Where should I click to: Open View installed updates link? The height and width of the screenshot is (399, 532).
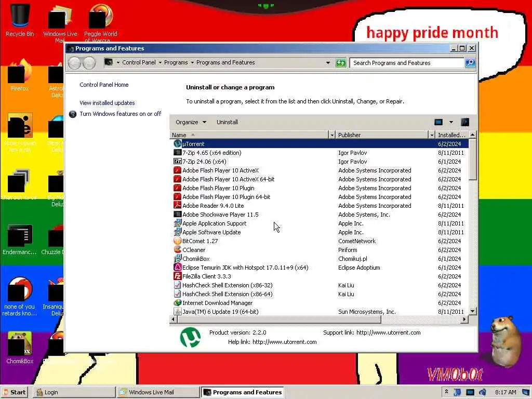(107, 103)
